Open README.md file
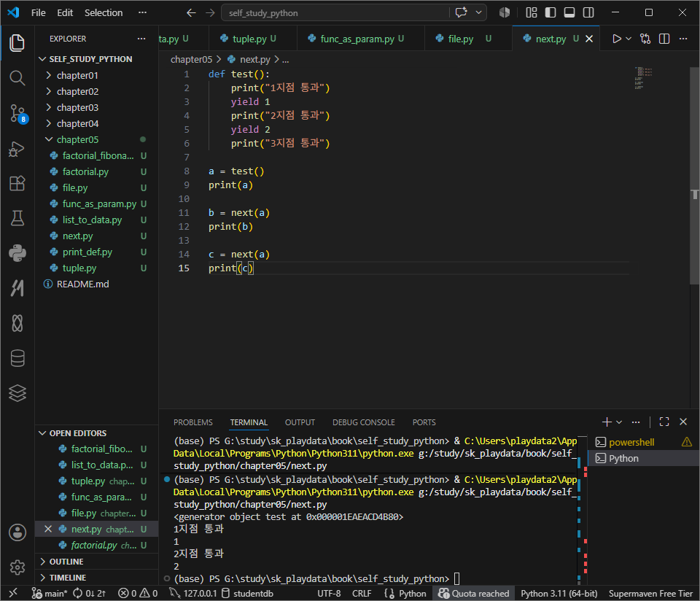The width and height of the screenshot is (700, 601). (96, 284)
